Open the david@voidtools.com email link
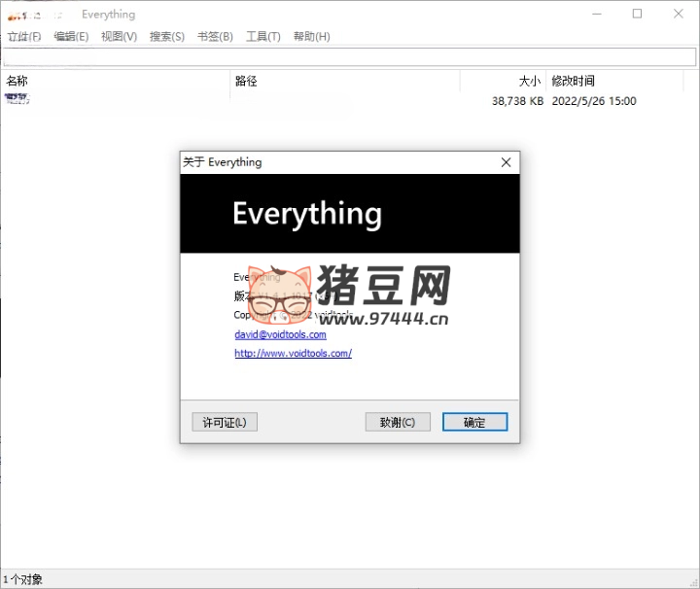700x589 pixels. point(280,334)
